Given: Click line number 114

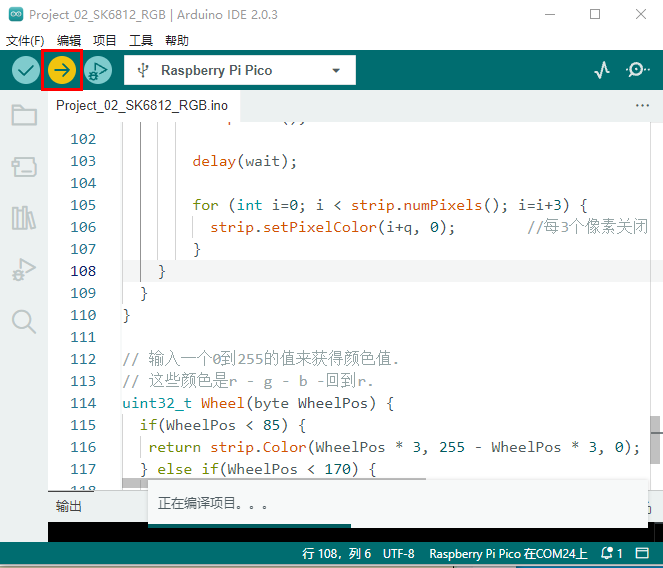Looking at the screenshot, I should [x=83, y=403].
